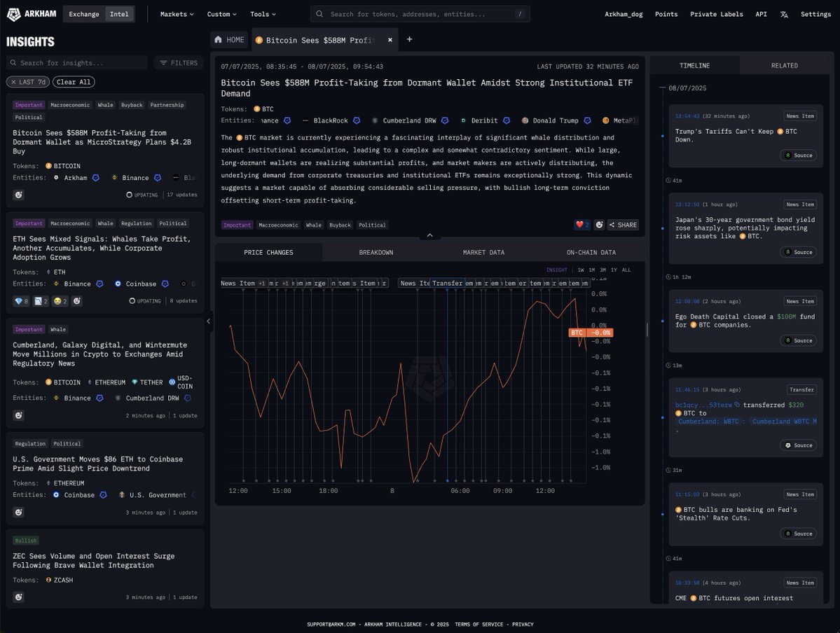The image size is (840, 633).
Task: Click the BlackRock verified badge in detail entities
Action: pyautogui.click(x=357, y=120)
